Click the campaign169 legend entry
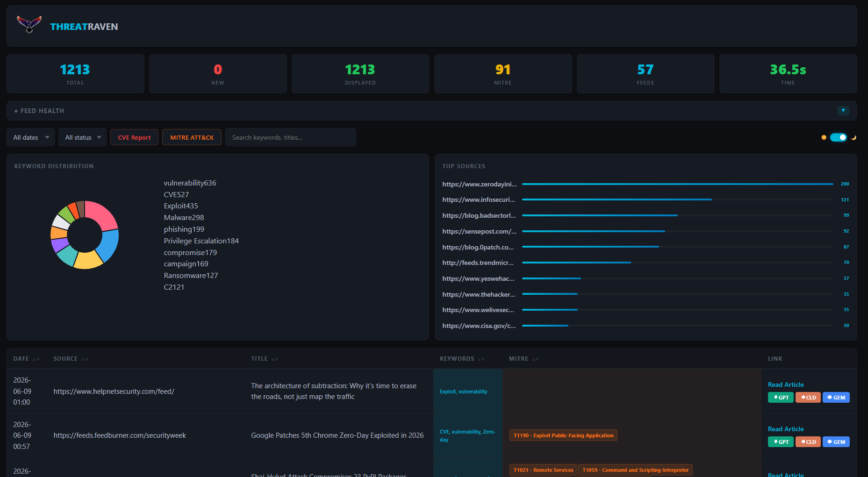This screenshot has width=868, height=477. (x=186, y=264)
